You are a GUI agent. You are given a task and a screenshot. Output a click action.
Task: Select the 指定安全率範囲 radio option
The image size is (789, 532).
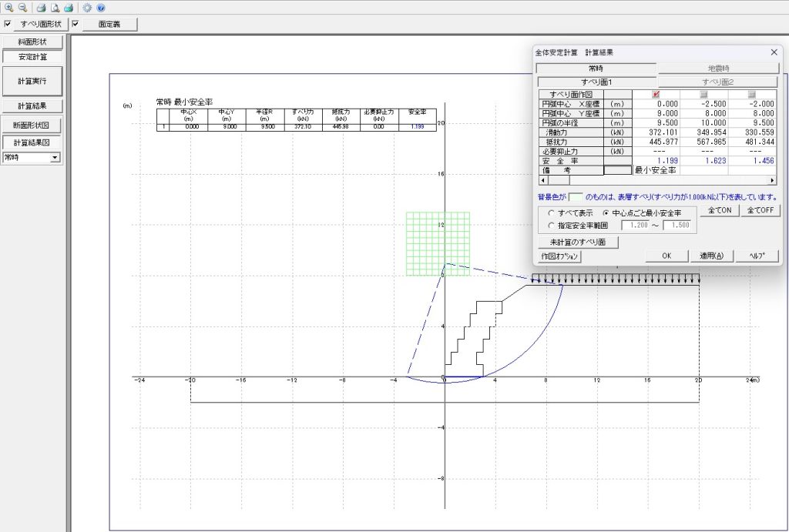550,226
